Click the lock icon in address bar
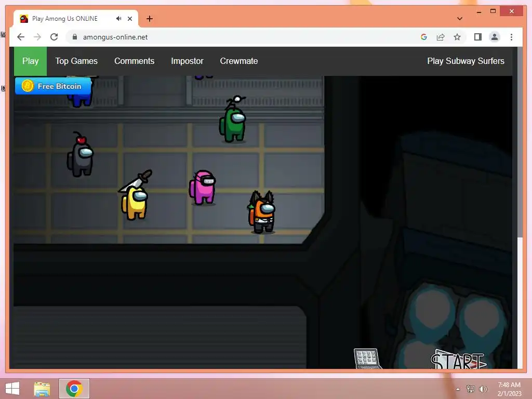The height and width of the screenshot is (399, 532). pyautogui.click(x=75, y=37)
